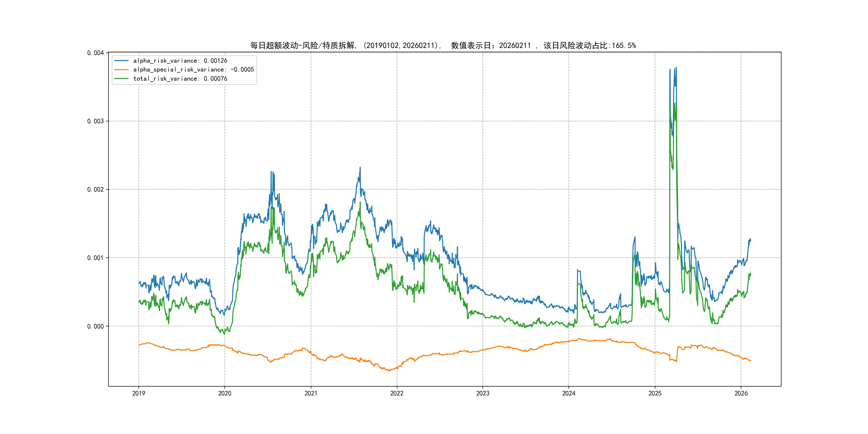Screen dimensions: 868x434
Task: Select the total_risk_variance: 0.00076 legend label
Action: (180, 78)
